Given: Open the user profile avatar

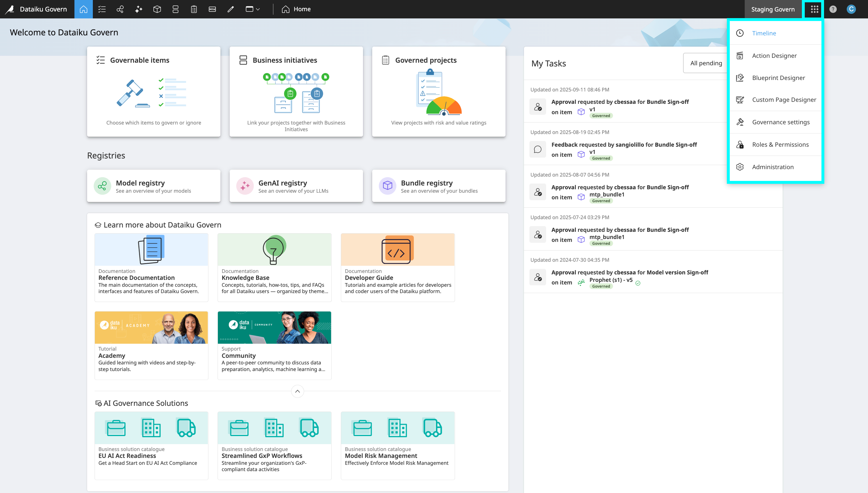Looking at the screenshot, I should click(x=851, y=9).
